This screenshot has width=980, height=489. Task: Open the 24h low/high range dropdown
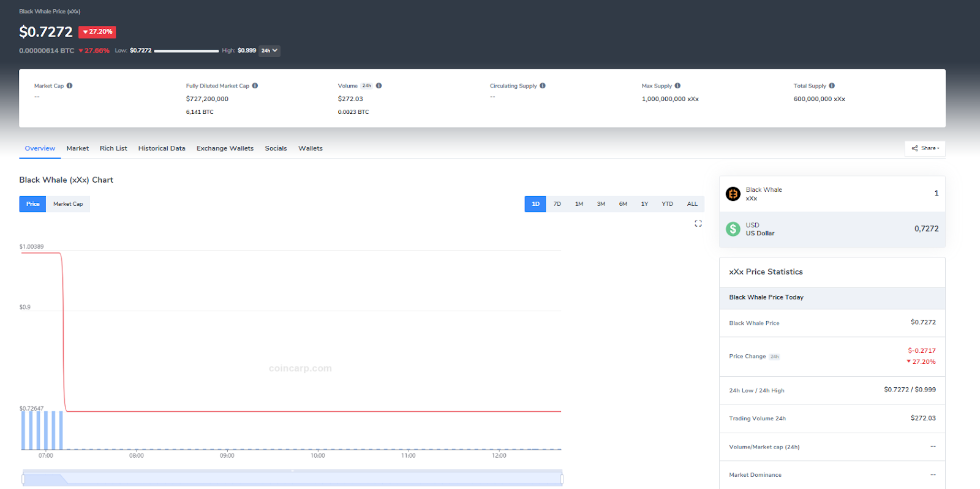tap(269, 51)
